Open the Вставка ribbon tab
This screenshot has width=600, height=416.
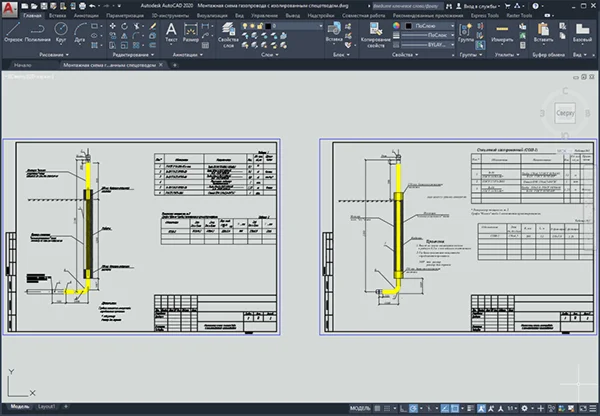point(57,16)
